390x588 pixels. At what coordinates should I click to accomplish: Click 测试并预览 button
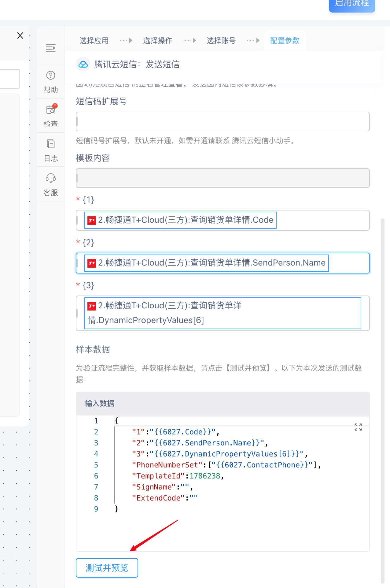pyautogui.click(x=107, y=568)
